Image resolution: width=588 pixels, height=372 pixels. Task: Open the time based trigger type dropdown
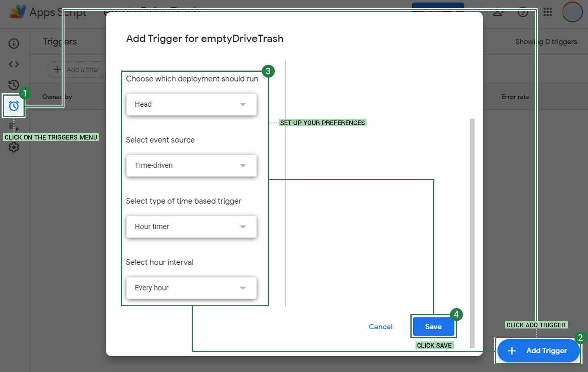(x=191, y=227)
